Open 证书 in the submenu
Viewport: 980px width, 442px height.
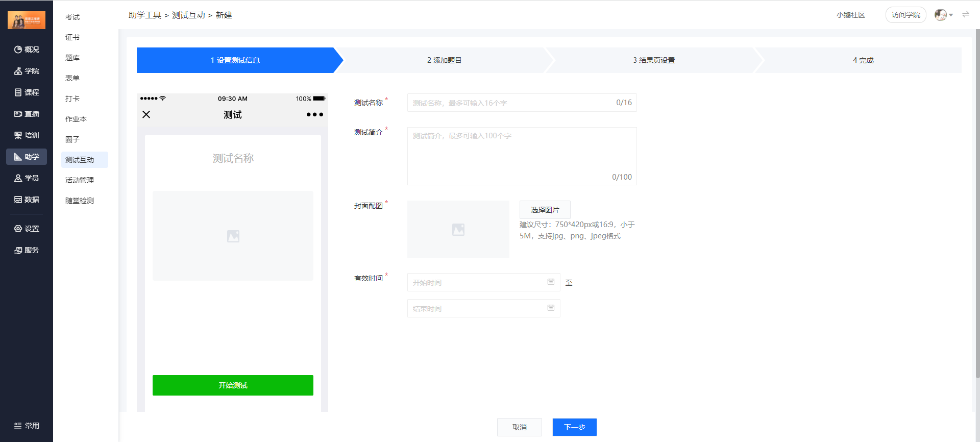coord(72,37)
